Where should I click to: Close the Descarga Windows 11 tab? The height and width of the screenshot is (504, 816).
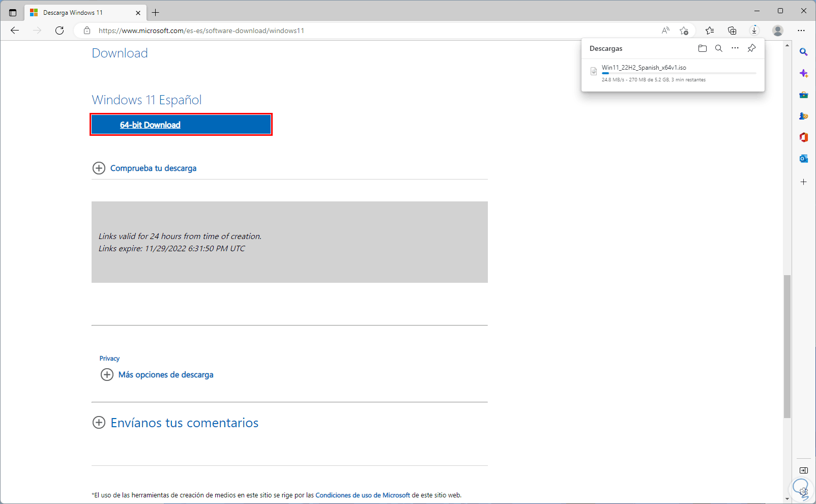click(138, 13)
